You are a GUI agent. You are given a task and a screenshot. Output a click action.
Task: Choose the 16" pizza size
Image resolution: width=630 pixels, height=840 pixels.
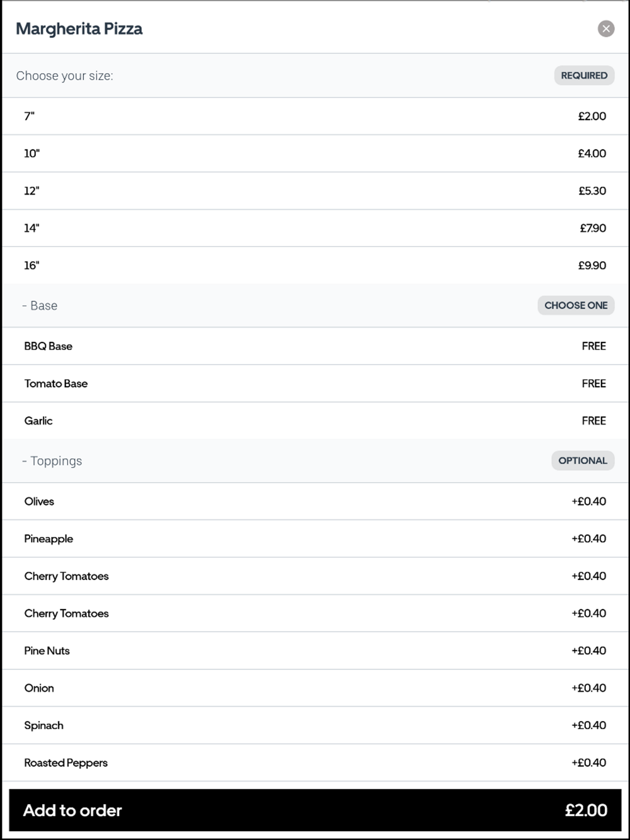(x=315, y=265)
